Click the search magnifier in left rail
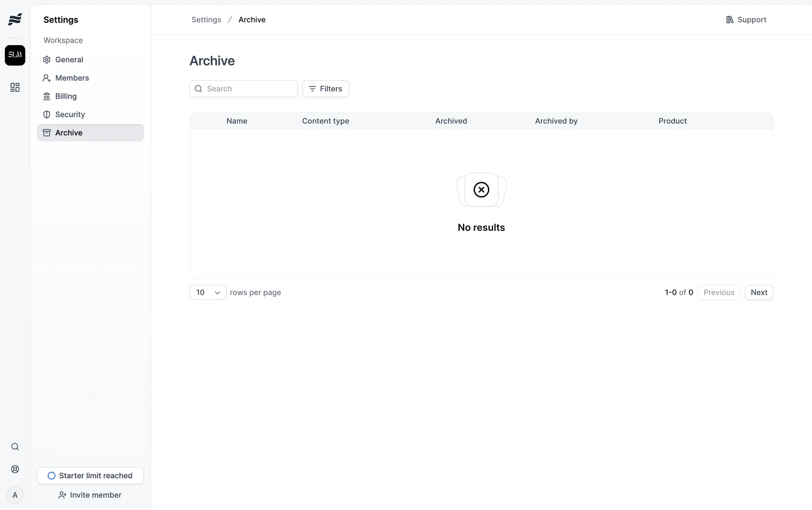812x510 pixels. [15, 447]
